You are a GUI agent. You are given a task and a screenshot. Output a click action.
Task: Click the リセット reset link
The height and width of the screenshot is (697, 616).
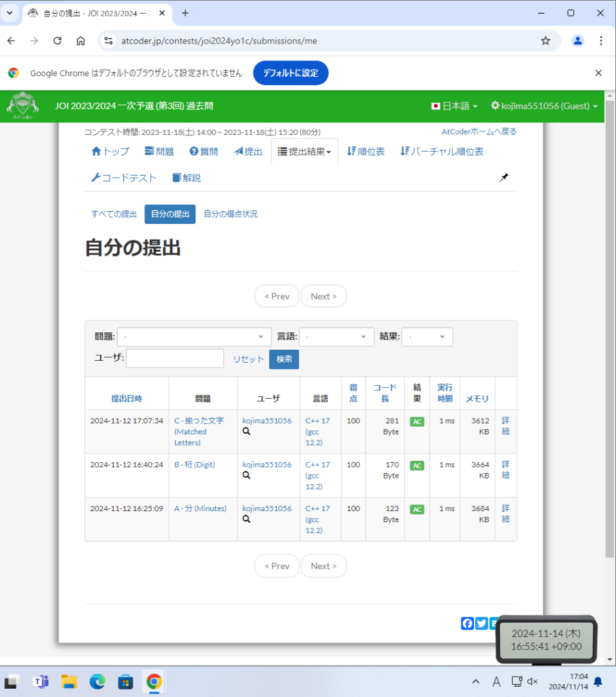pyautogui.click(x=248, y=359)
